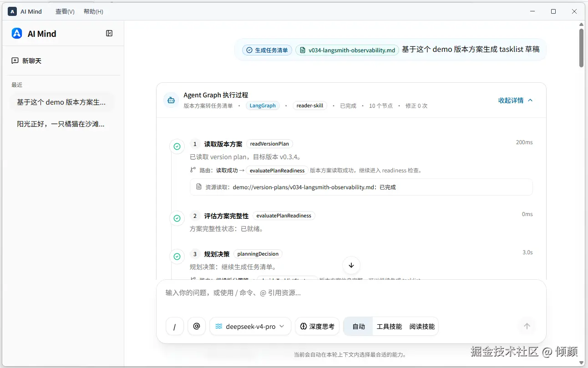
Task: Click the message 基于这个 demo 版本方案生成 tasklist 草稿
Action: (471, 50)
